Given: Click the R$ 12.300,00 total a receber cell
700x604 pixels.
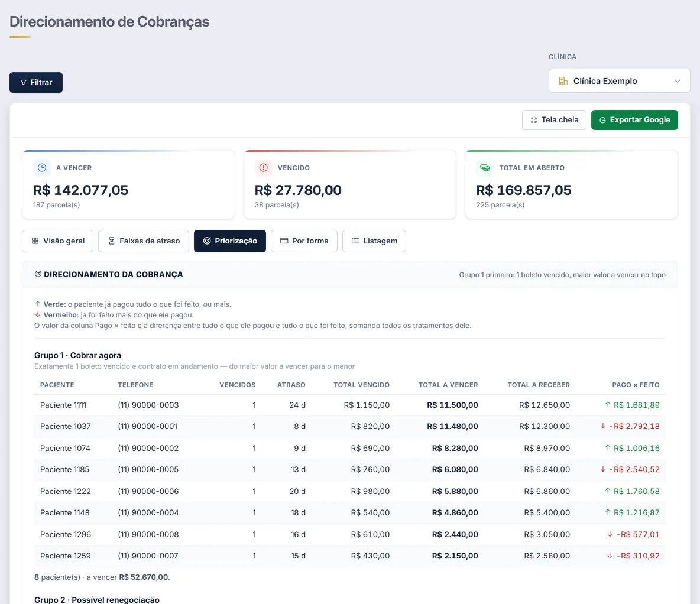Looking at the screenshot, I should [x=544, y=427].
